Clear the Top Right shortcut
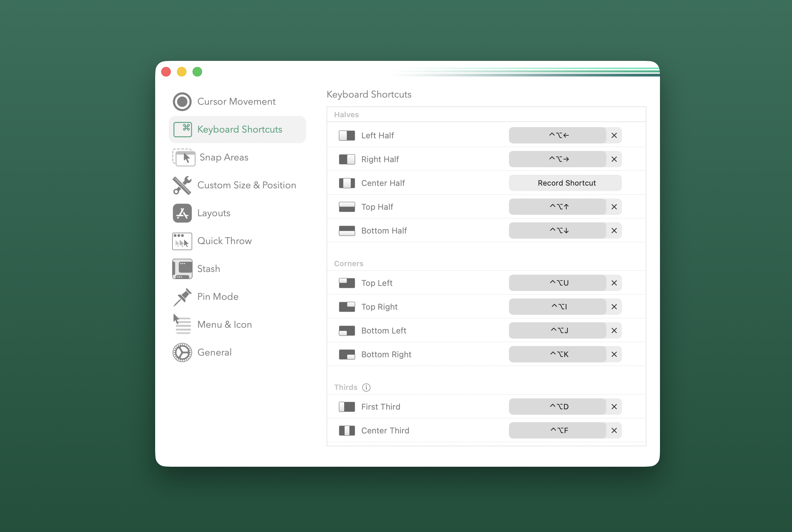This screenshot has height=532, width=792. [614, 307]
